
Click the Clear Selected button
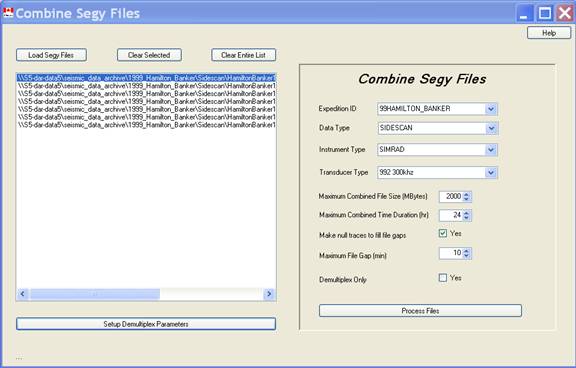149,55
